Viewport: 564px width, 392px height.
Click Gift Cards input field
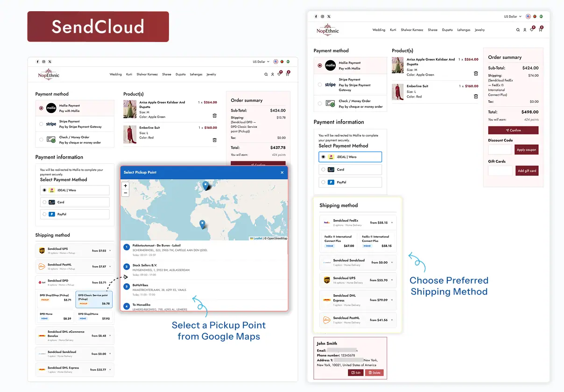(x=500, y=171)
